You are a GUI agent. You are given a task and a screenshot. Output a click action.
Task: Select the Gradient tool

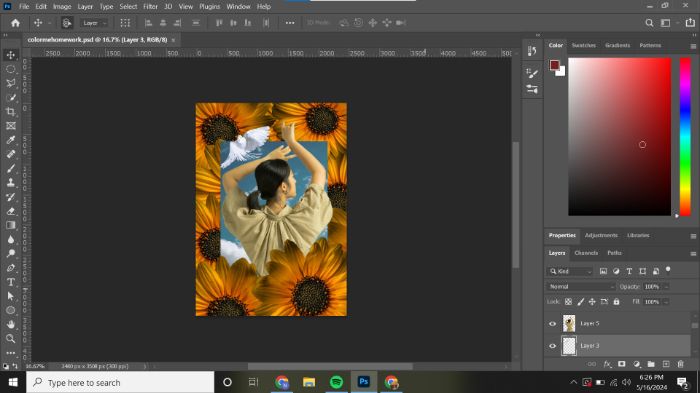(11, 225)
